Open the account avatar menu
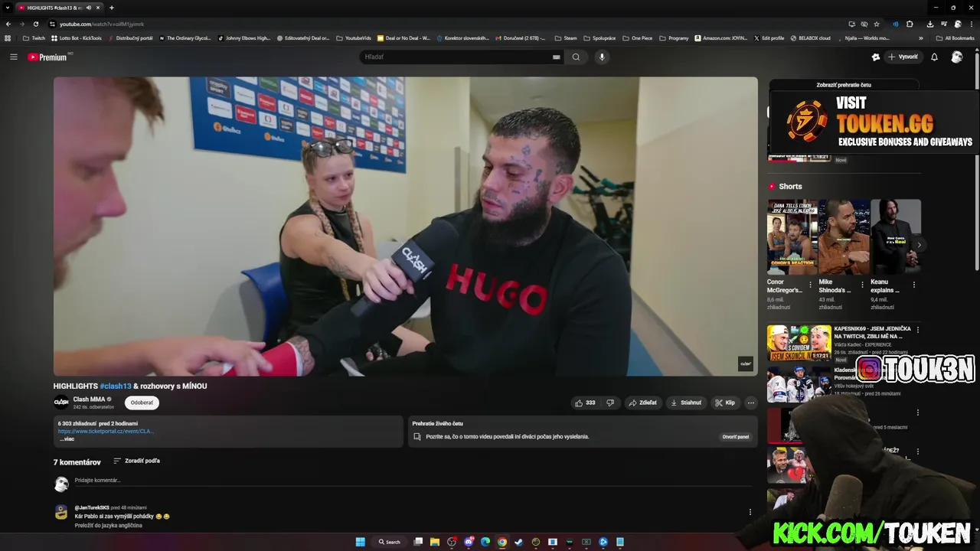The width and height of the screenshot is (980, 551). [x=956, y=57]
